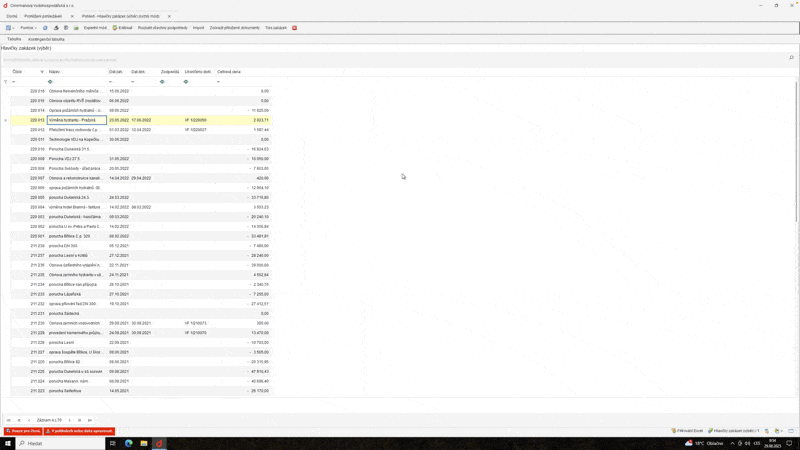Go to the previous record navigation button
The width and height of the screenshot is (800, 450).
point(29,420)
